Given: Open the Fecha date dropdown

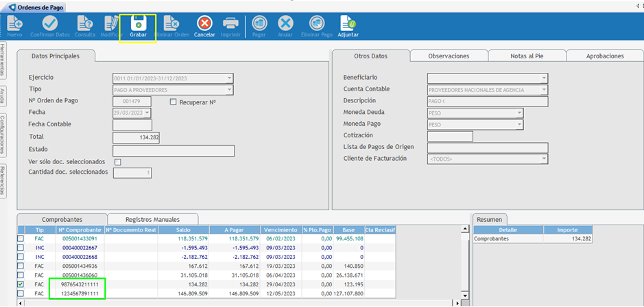Looking at the screenshot, I should 147,113.
